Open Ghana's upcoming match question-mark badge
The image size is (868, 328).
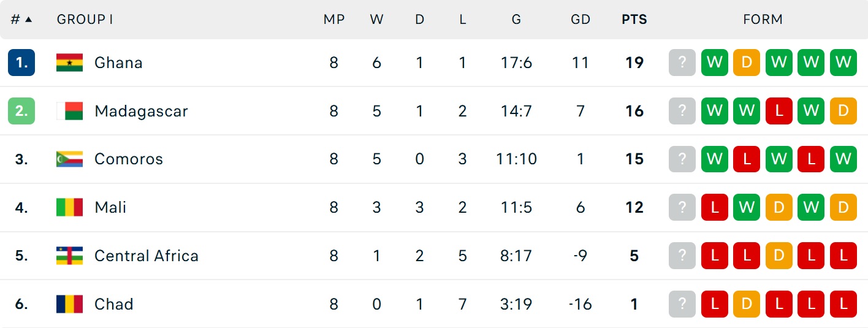pos(682,63)
